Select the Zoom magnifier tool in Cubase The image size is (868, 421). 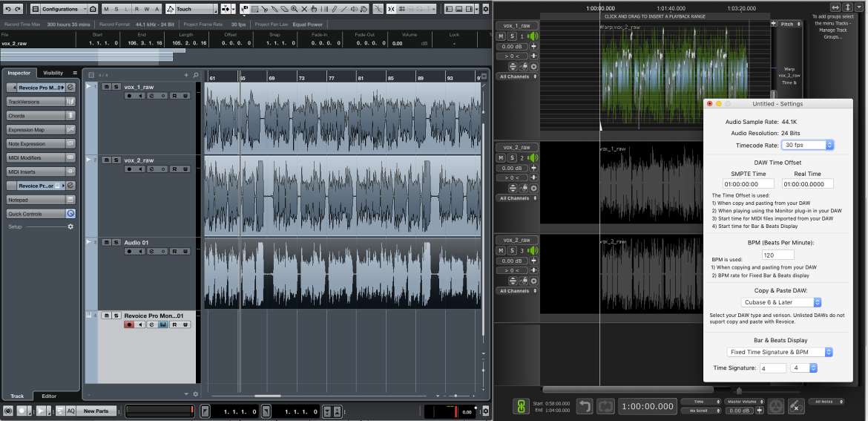(x=294, y=10)
